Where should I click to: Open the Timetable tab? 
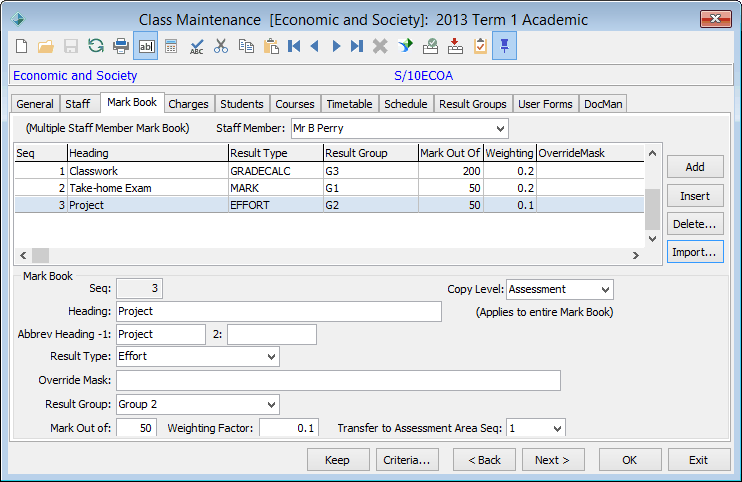(349, 104)
